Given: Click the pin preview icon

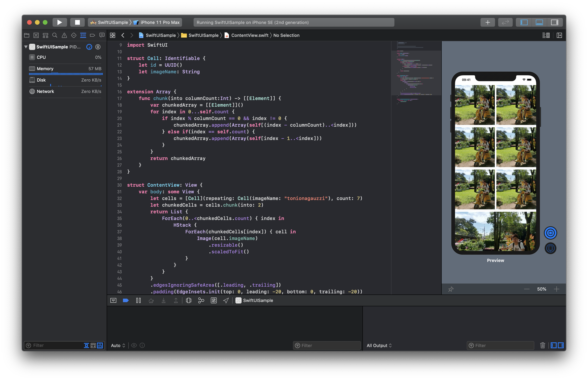Looking at the screenshot, I should 451,289.
